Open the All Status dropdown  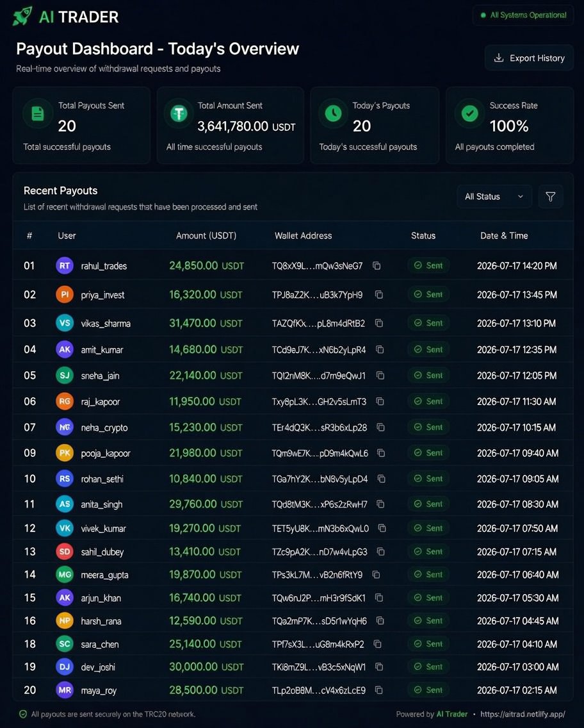tap(494, 197)
